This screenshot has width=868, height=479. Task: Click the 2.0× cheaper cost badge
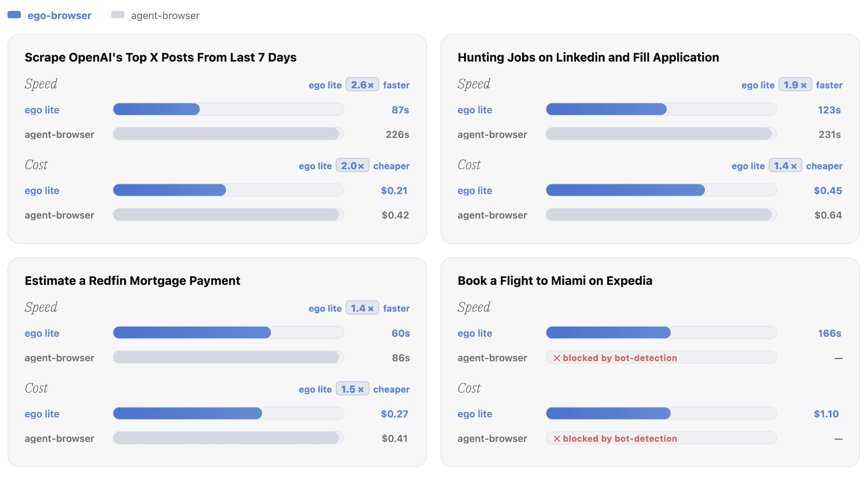coord(352,165)
